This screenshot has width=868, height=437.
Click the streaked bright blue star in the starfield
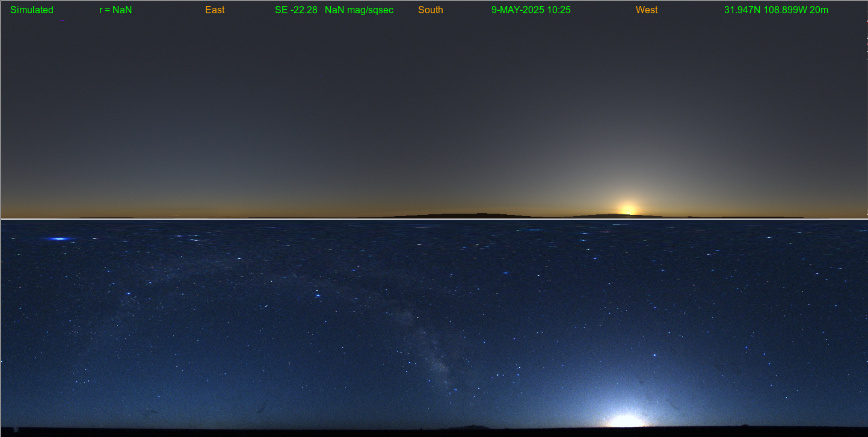point(59,239)
